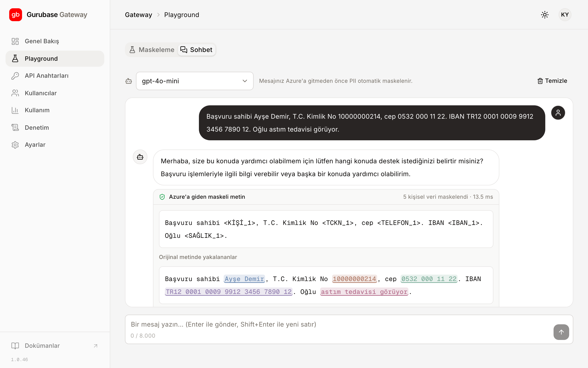Click the Kullanım bar chart icon

(x=15, y=110)
